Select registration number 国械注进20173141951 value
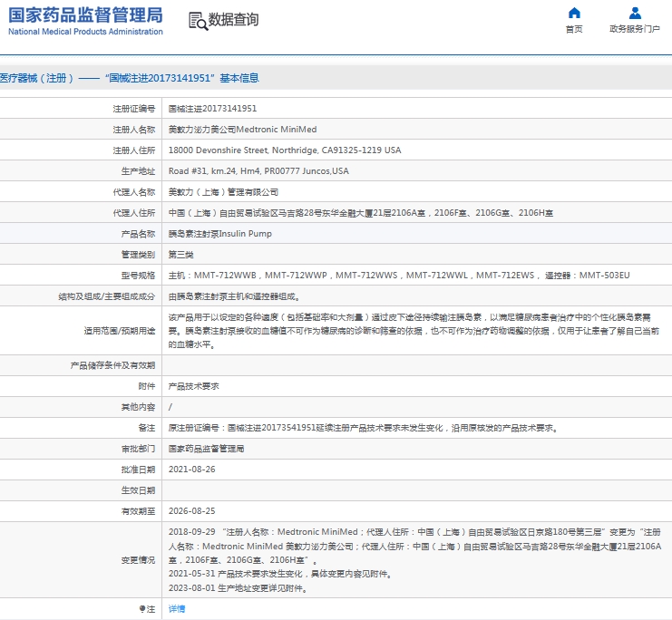The width and height of the screenshot is (672, 620). point(212,109)
